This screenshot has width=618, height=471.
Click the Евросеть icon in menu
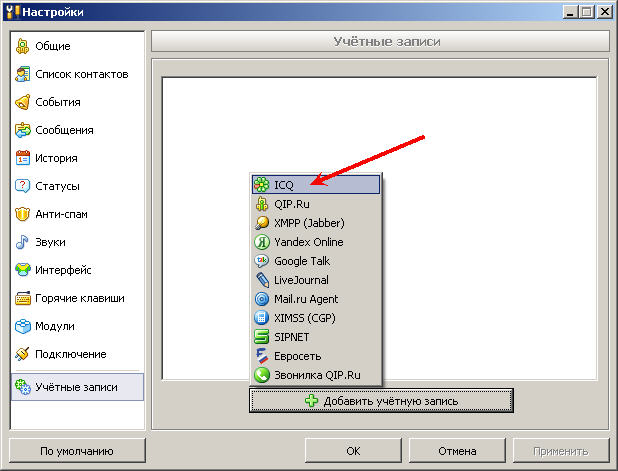pos(261,356)
